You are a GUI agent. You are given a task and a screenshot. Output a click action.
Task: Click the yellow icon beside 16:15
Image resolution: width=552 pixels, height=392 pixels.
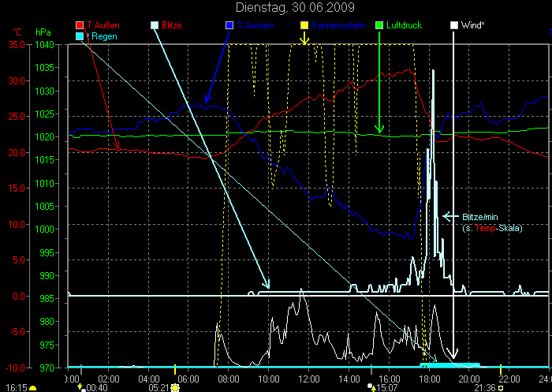pos(33,388)
